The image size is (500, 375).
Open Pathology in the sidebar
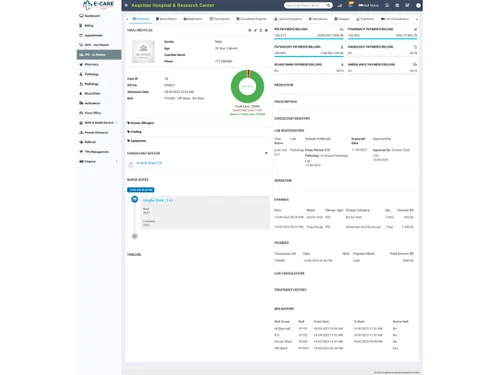(x=99, y=74)
